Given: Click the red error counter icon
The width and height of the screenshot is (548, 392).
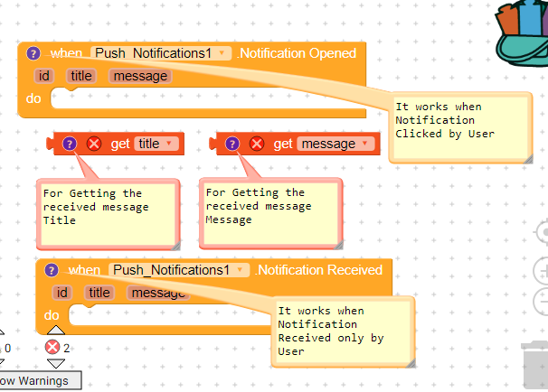Looking at the screenshot, I should [52, 348].
